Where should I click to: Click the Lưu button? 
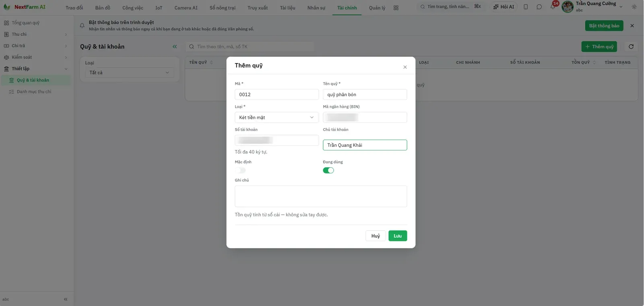click(398, 236)
